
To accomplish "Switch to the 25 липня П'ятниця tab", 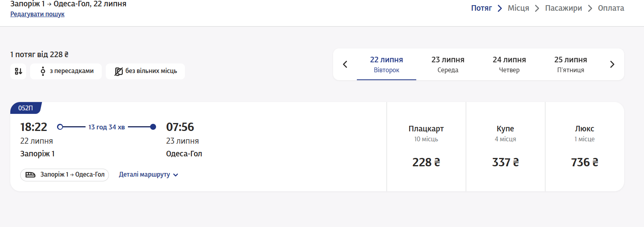I will pyautogui.click(x=571, y=64).
